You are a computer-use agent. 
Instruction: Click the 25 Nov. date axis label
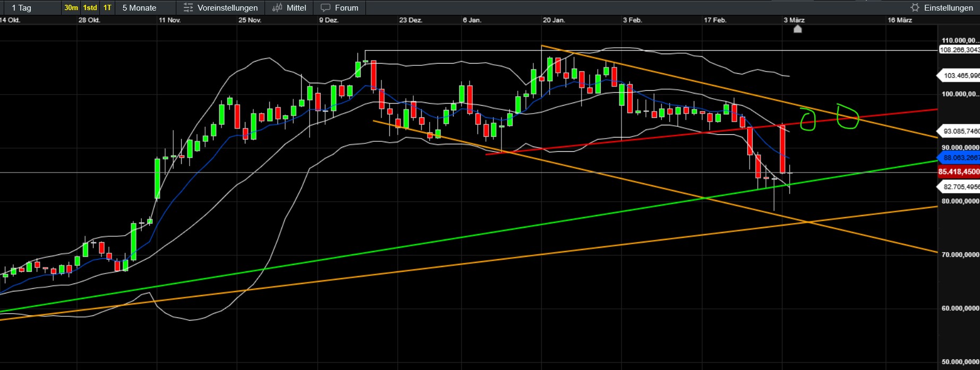(250, 20)
